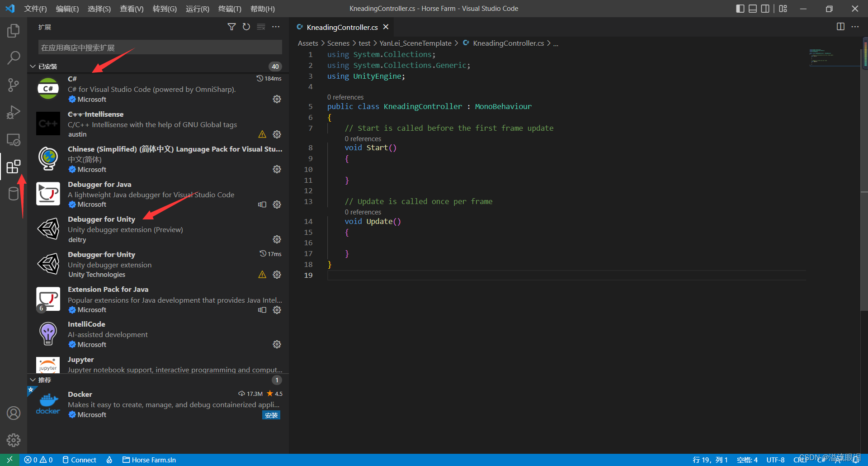The height and width of the screenshot is (466, 868).
Task: Open manage gear for IntelliCode
Action: (x=277, y=344)
